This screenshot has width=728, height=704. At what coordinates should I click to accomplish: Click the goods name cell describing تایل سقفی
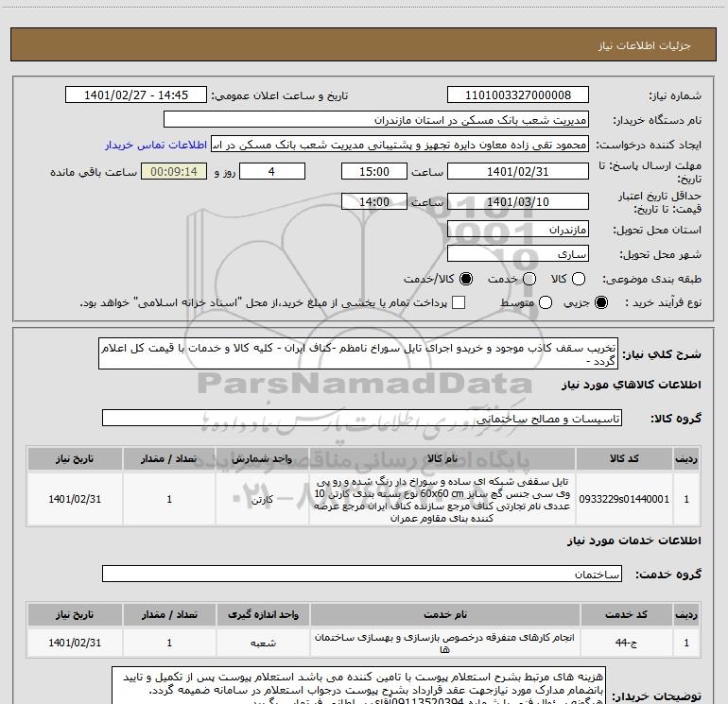(442, 499)
